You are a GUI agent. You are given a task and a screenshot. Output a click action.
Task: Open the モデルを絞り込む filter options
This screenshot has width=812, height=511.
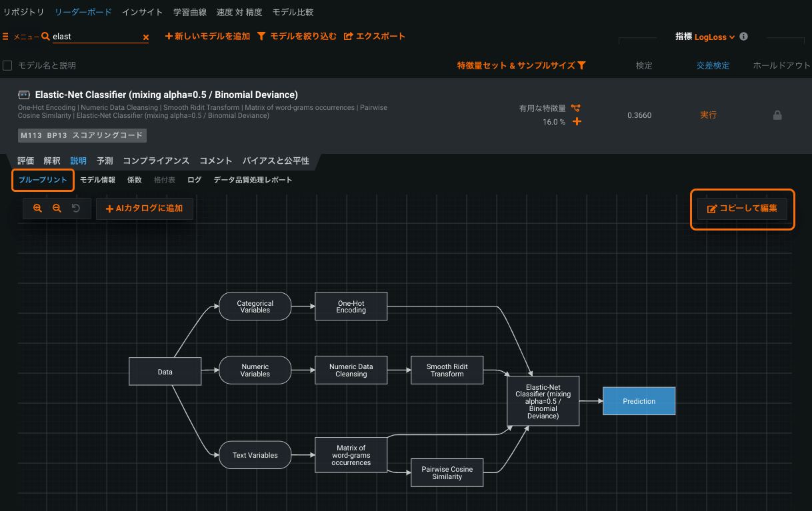click(297, 36)
